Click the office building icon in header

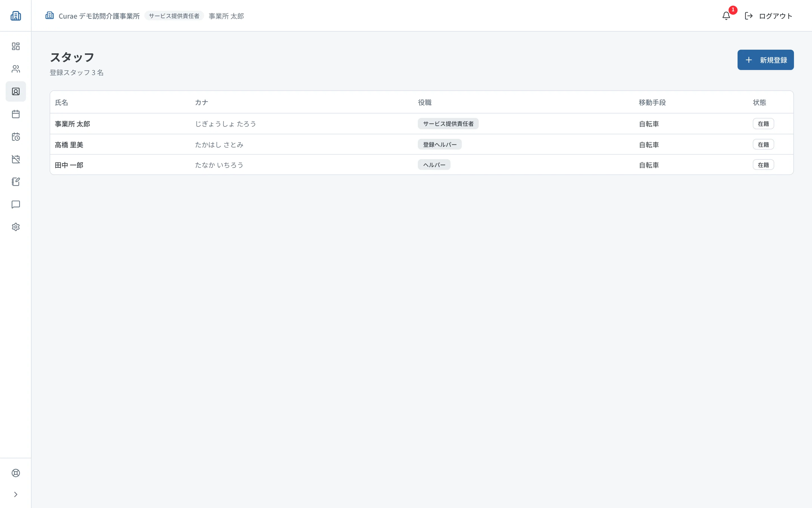[50, 16]
